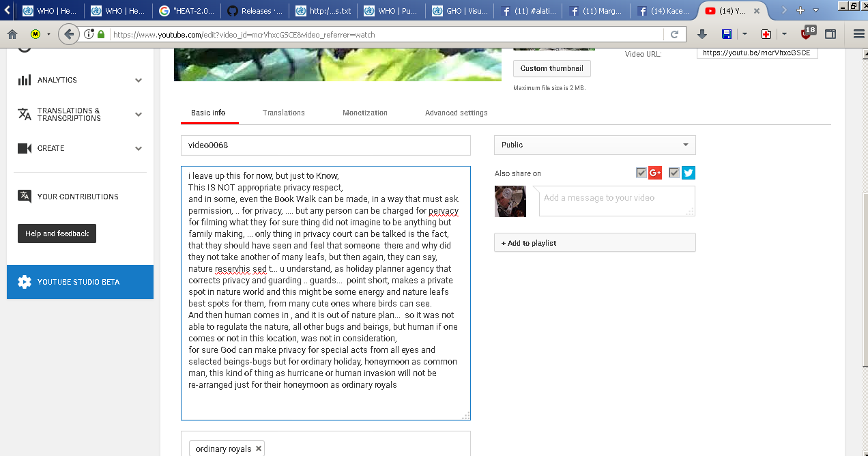This screenshot has width=868, height=456.
Task: Click the Firefox home icon
Action: point(12,34)
